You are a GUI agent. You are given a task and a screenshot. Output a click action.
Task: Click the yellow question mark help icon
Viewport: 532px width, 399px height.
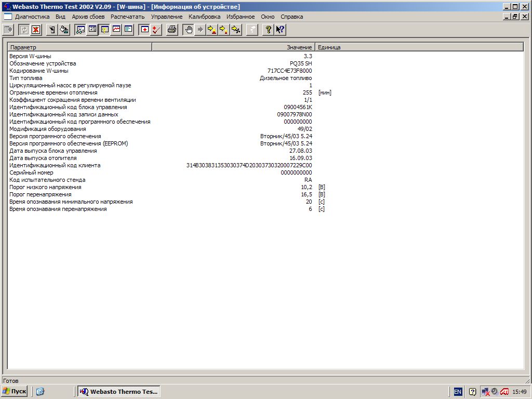click(269, 30)
